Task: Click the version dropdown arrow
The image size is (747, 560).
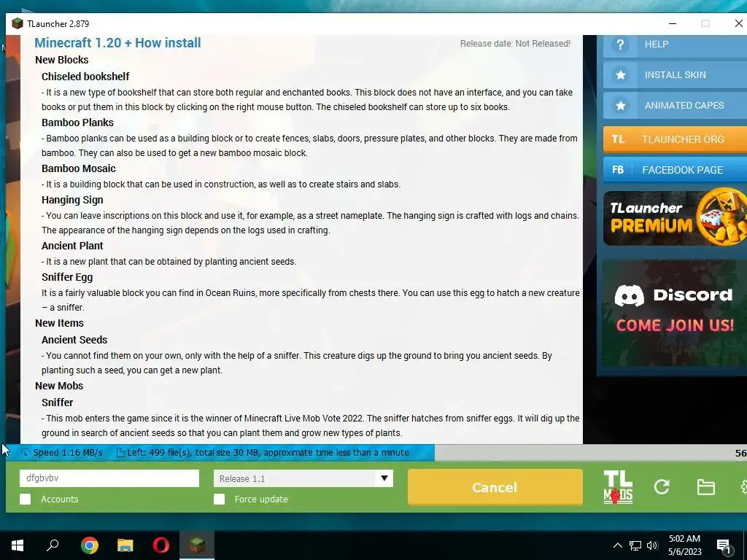Action: coord(384,478)
